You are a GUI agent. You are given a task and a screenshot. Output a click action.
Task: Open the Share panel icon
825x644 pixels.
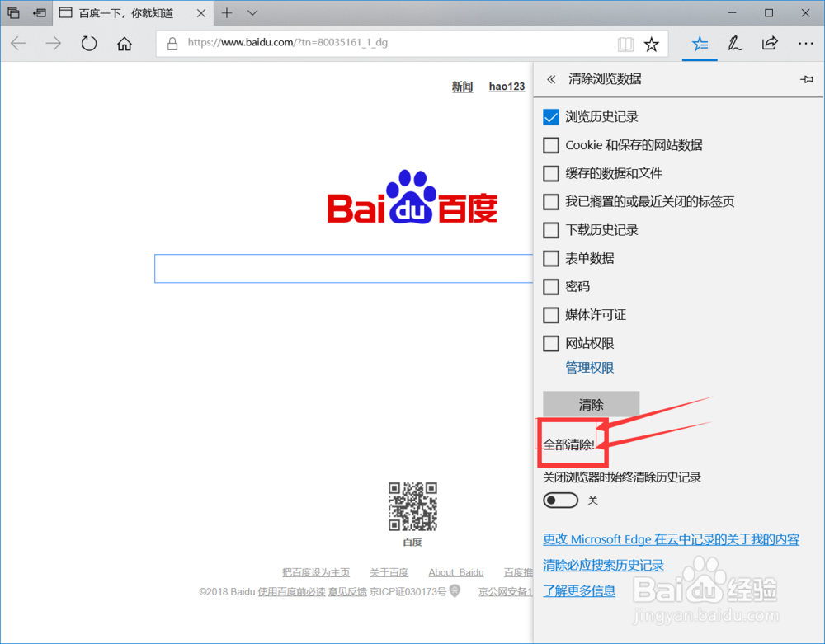click(769, 43)
